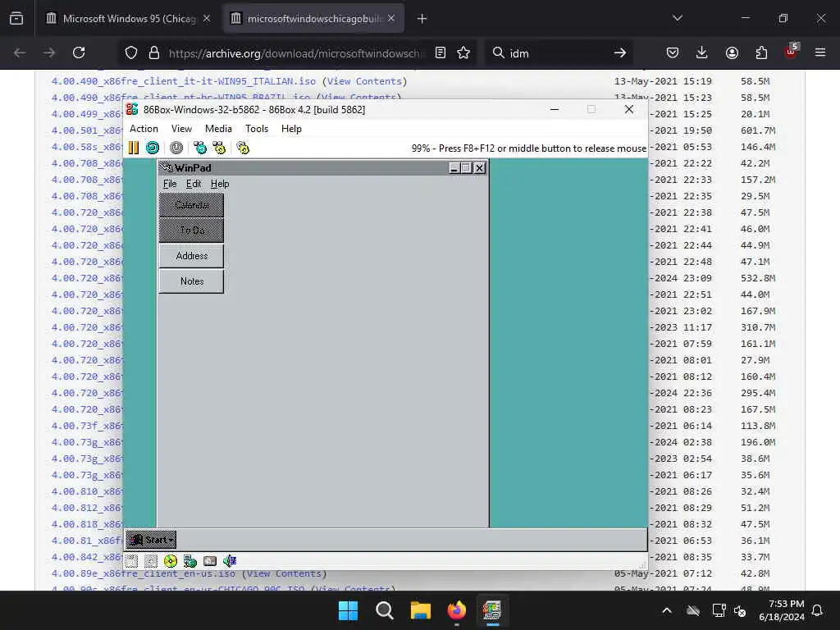Click View Contents link for en-us.iso

coord(285,573)
